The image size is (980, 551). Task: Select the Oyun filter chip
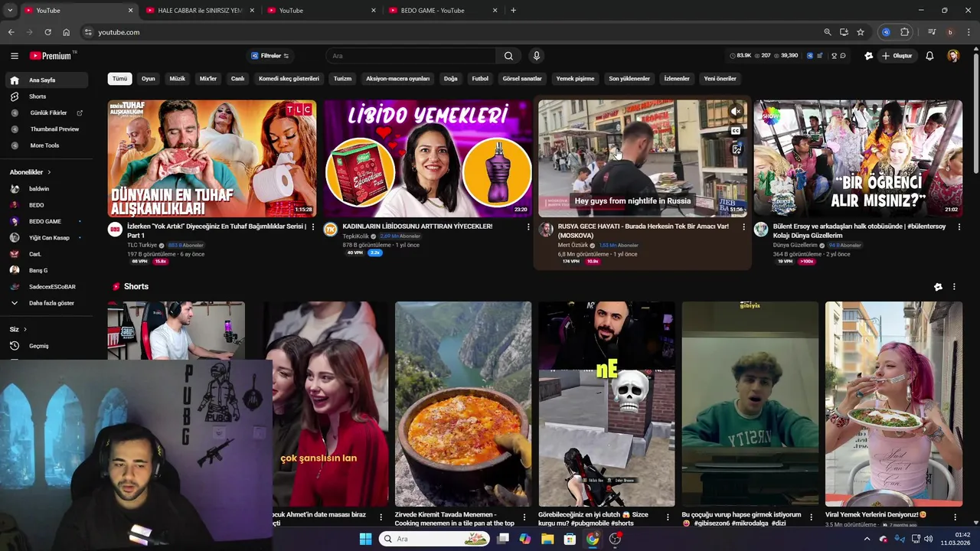coord(149,78)
